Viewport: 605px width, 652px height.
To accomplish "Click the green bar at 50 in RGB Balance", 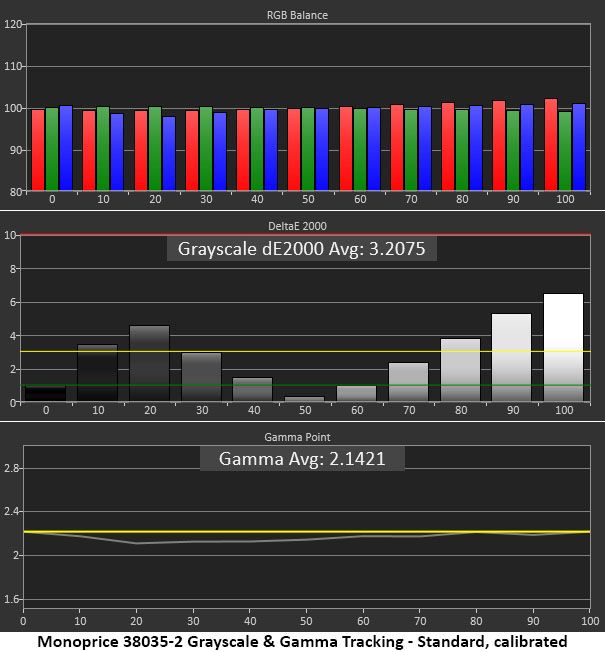I will point(308,149).
